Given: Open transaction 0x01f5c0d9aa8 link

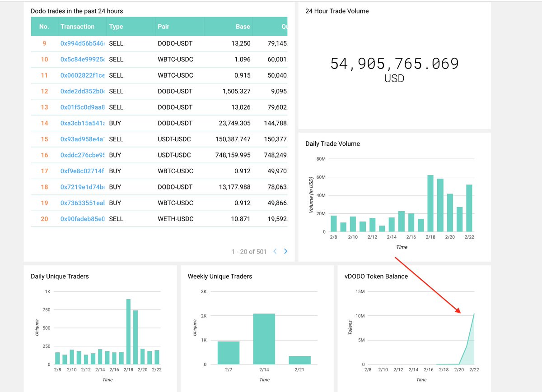Looking at the screenshot, I should [82, 107].
